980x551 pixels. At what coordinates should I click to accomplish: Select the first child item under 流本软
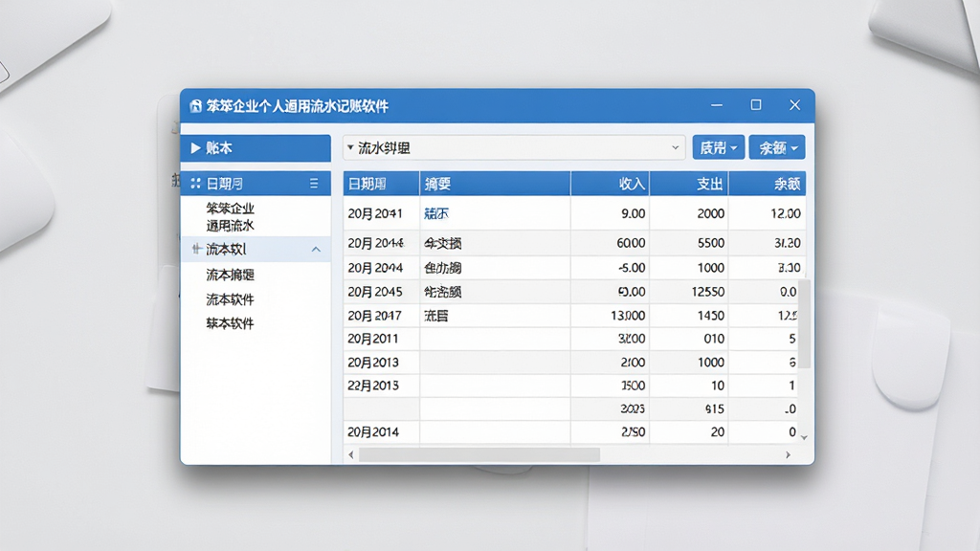[x=230, y=275]
